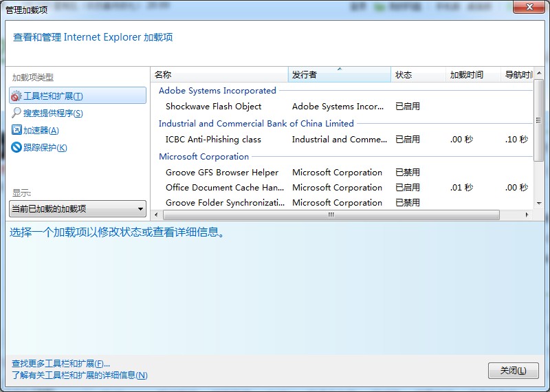Click the .10 秒 navigation time value

click(x=516, y=140)
